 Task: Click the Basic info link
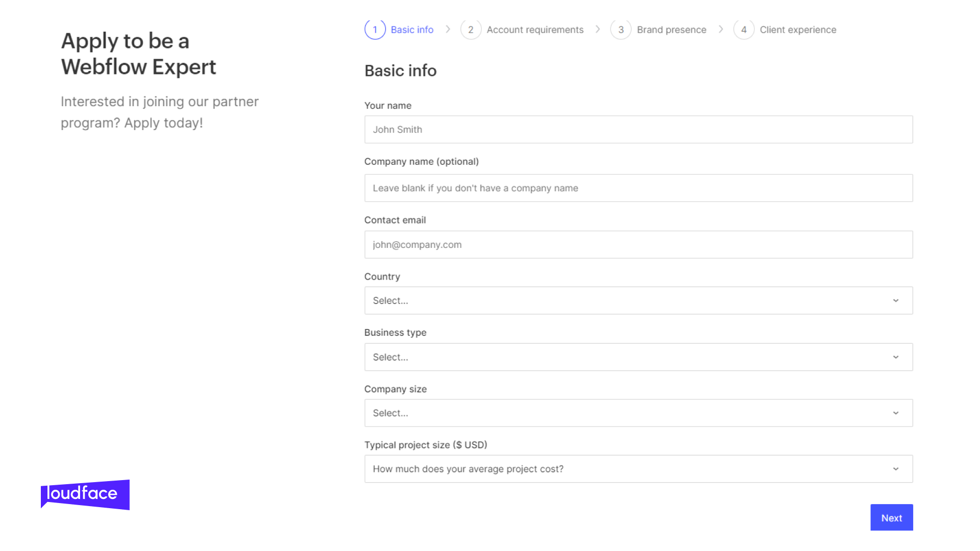point(412,30)
